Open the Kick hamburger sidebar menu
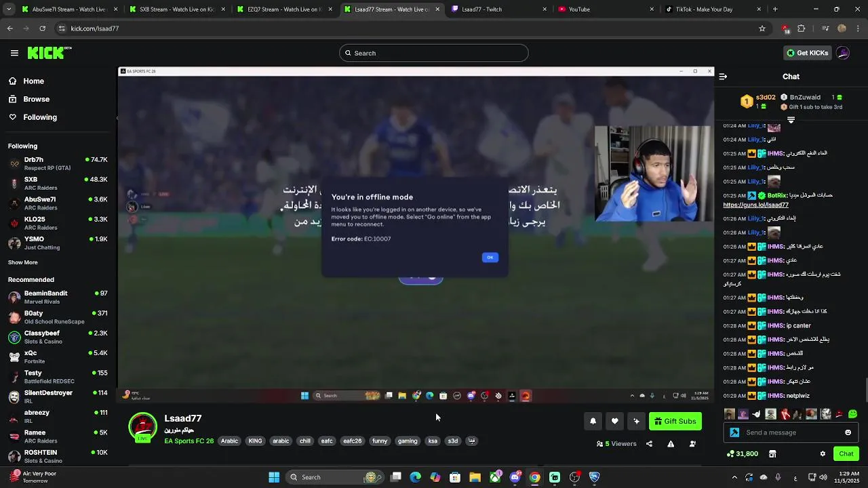Screen dimensions: 868x488 (14, 53)
